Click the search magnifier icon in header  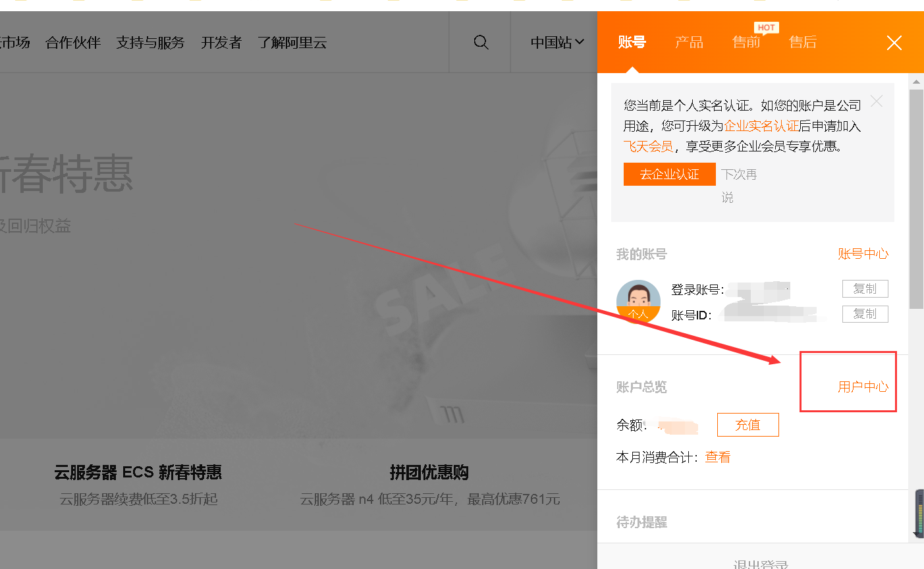pyautogui.click(x=481, y=42)
